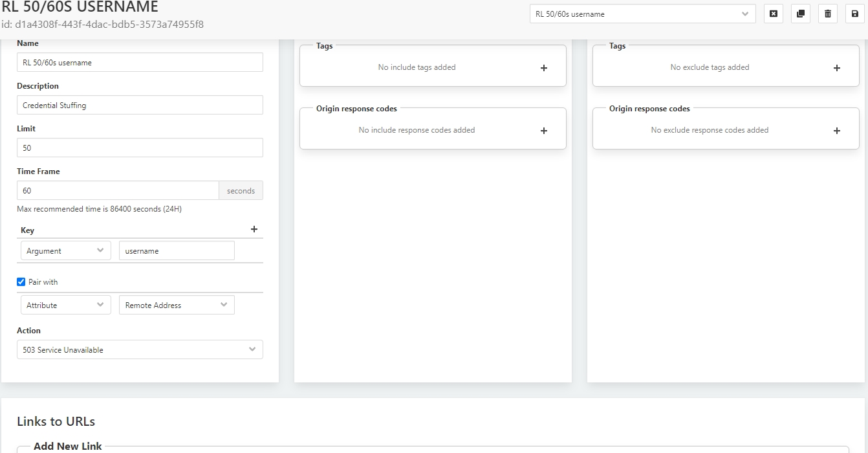Uncheck the Pair with checkbox

[21, 282]
